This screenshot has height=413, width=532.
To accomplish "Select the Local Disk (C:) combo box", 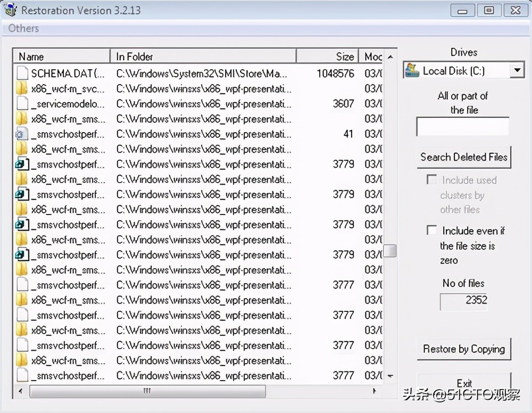I will [x=464, y=70].
